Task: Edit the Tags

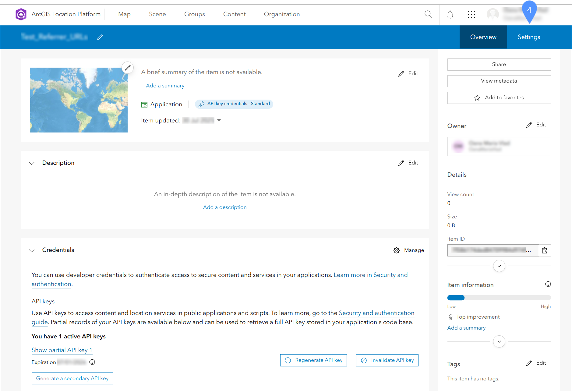Action: tap(536, 363)
